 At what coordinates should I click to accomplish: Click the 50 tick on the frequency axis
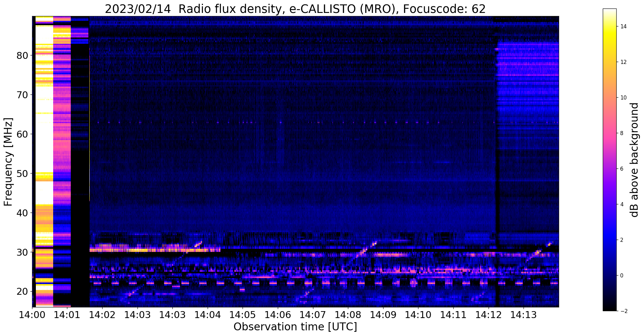[22, 174]
